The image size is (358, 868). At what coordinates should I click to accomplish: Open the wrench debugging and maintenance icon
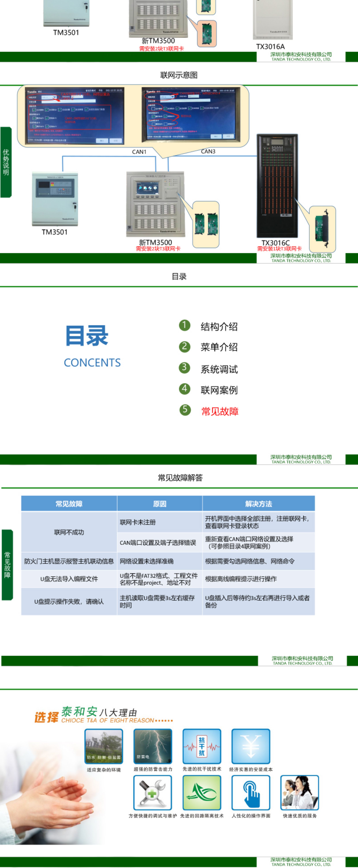click(153, 793)
